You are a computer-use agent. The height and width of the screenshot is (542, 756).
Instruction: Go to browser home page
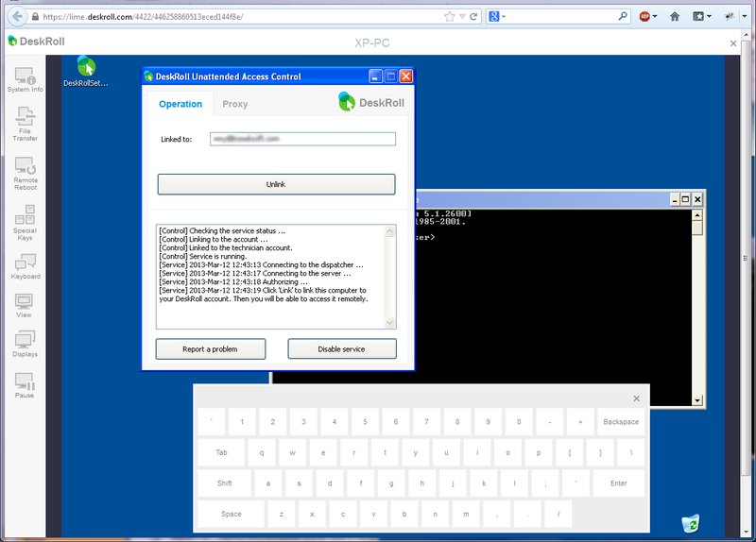(675, 16)
